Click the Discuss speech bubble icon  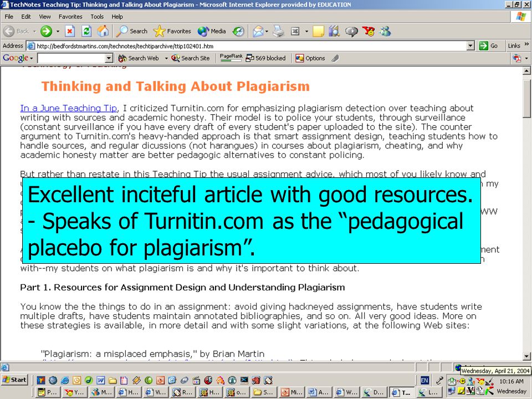point(351,32)
